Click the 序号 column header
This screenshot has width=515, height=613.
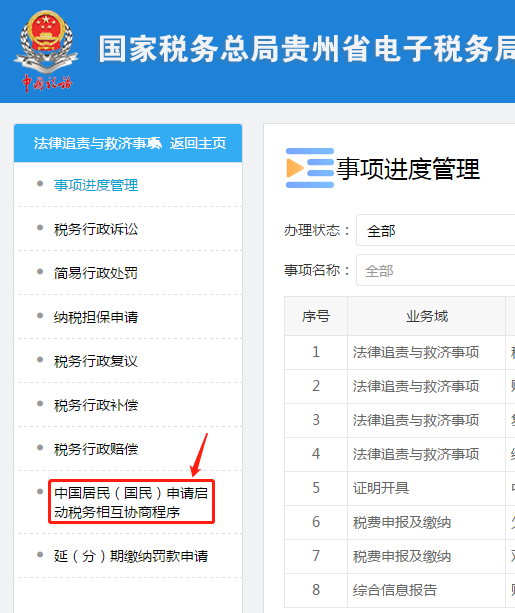pyautogui.click(x=316, y=316)
